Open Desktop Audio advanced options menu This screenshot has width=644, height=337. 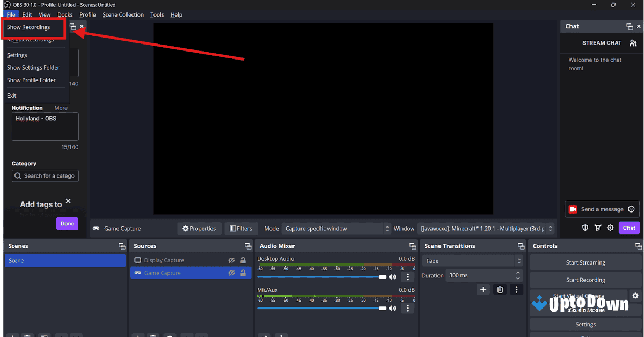tap(407, 276)
